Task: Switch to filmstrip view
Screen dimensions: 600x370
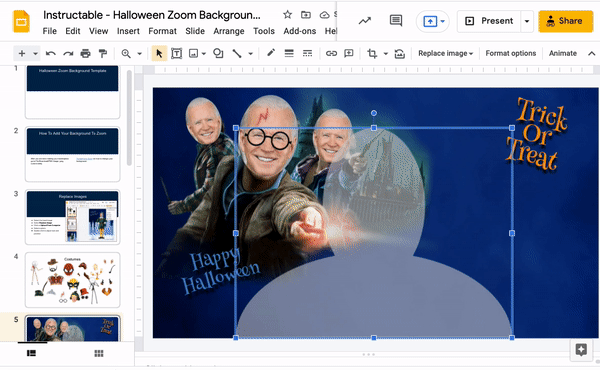Action: pyautogui.click(x=31, y=353)
